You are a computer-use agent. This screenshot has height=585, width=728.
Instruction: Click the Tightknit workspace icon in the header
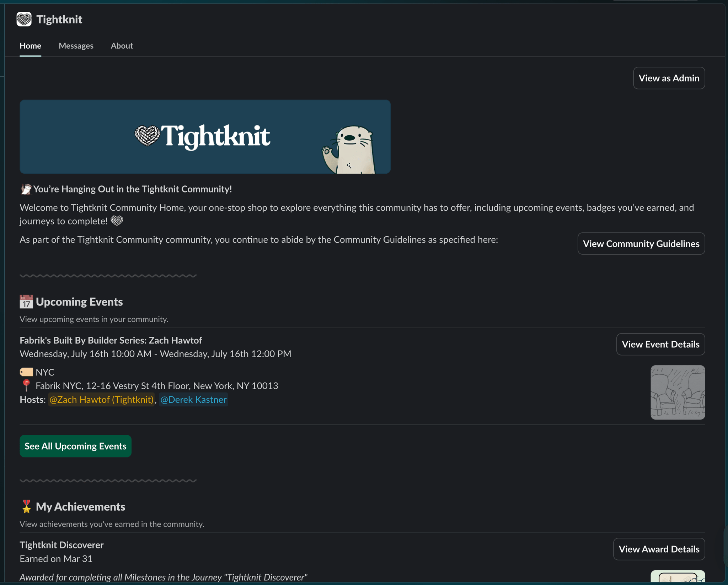click(24, 20)
